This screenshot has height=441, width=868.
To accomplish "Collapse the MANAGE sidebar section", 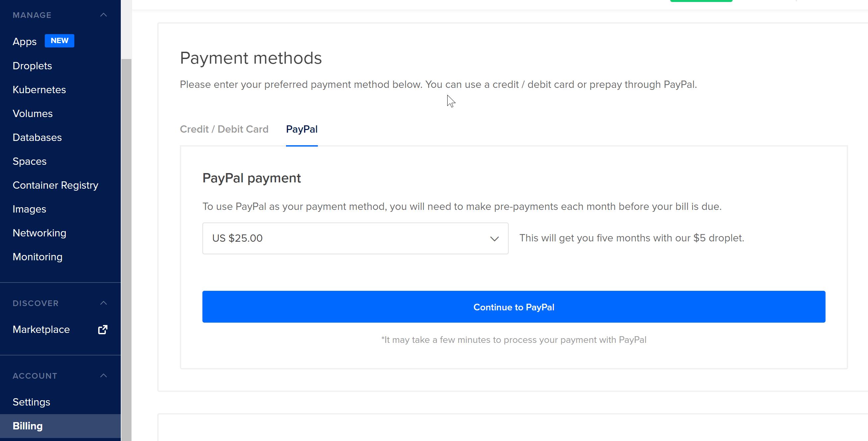I will [x=104, y=15].
